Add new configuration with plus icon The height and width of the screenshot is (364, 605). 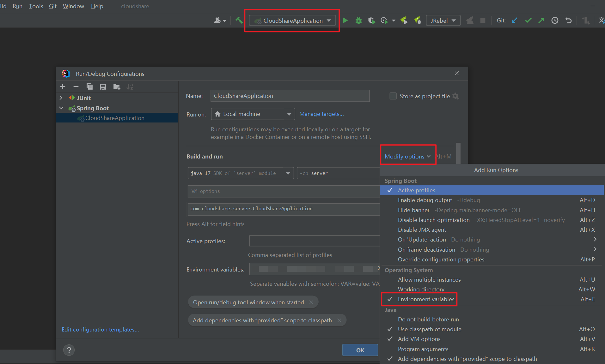coord(63,87)
